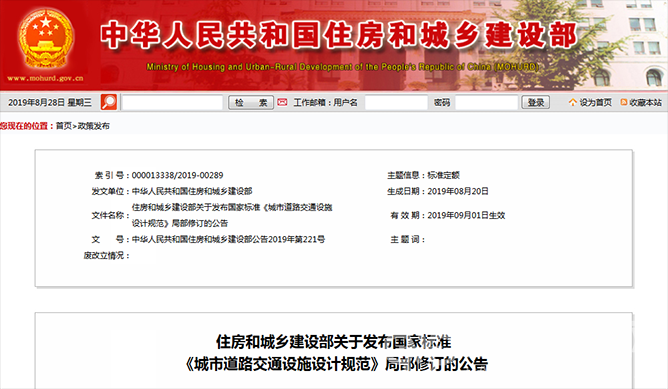
Task: Click the 文件名称 document name value
Action: point(232,215)
